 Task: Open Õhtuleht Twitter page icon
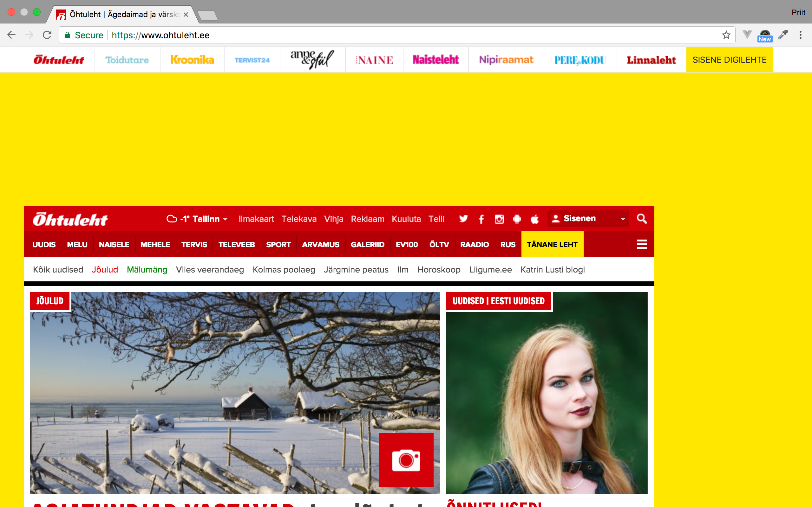[463, 219]
